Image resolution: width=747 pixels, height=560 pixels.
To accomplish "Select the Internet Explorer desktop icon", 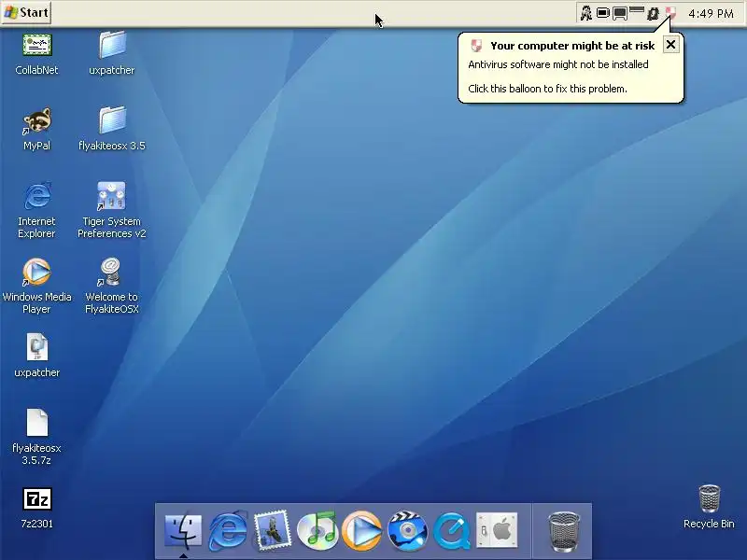I will 36,210.
